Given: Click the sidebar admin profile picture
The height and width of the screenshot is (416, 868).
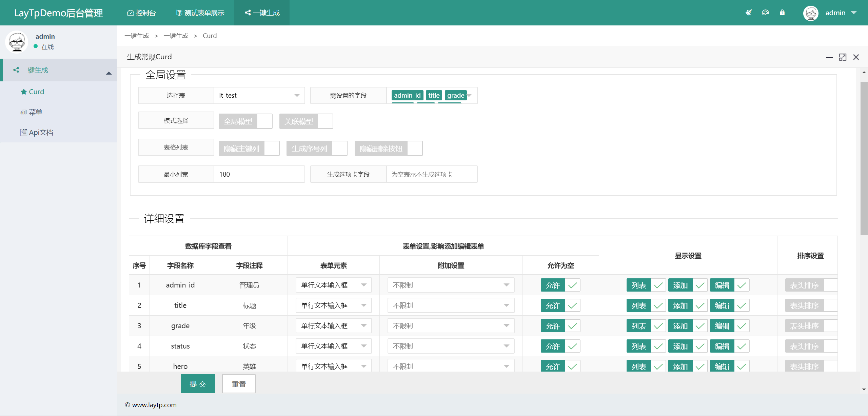Looking at the screenshot, I should click(x=17, y=42).
